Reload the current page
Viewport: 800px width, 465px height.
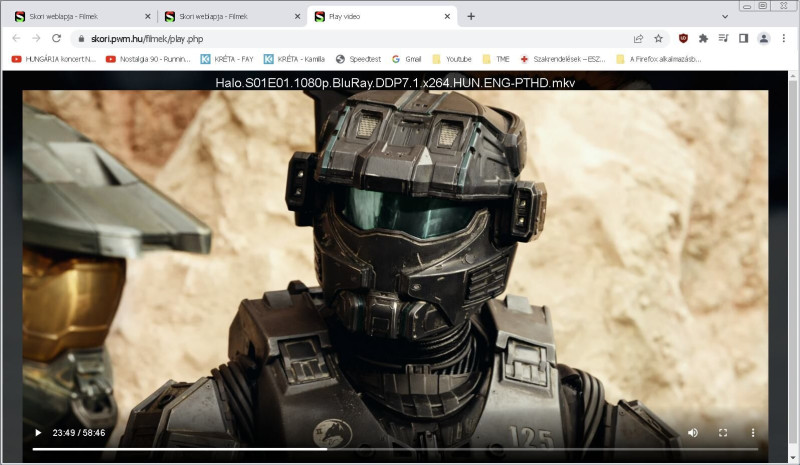[x=57, y=39]
